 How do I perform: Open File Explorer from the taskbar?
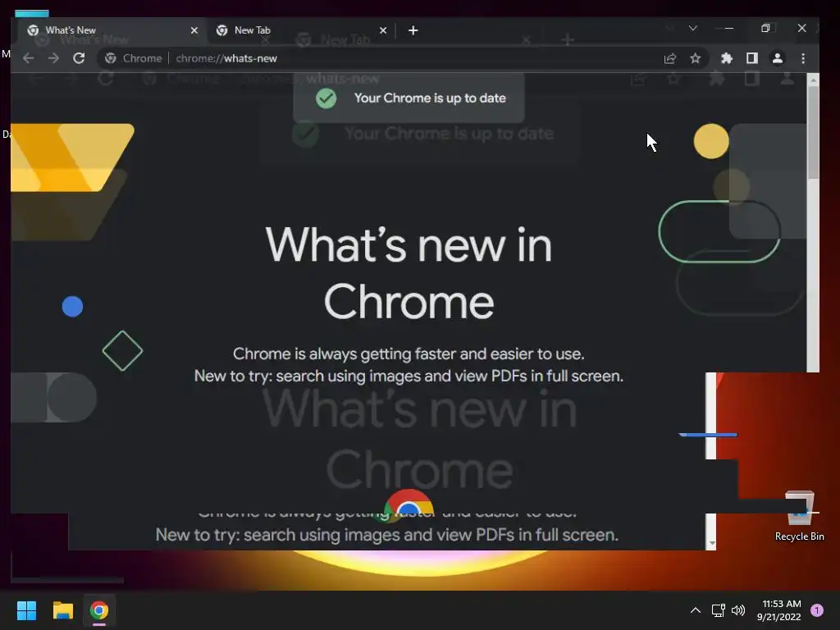(x=62, y=610)
